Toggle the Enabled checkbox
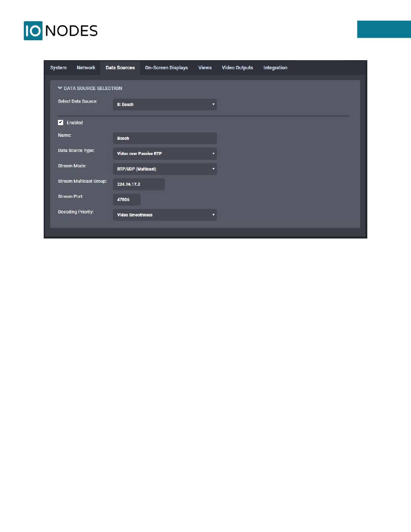 [x=61, y=123]
